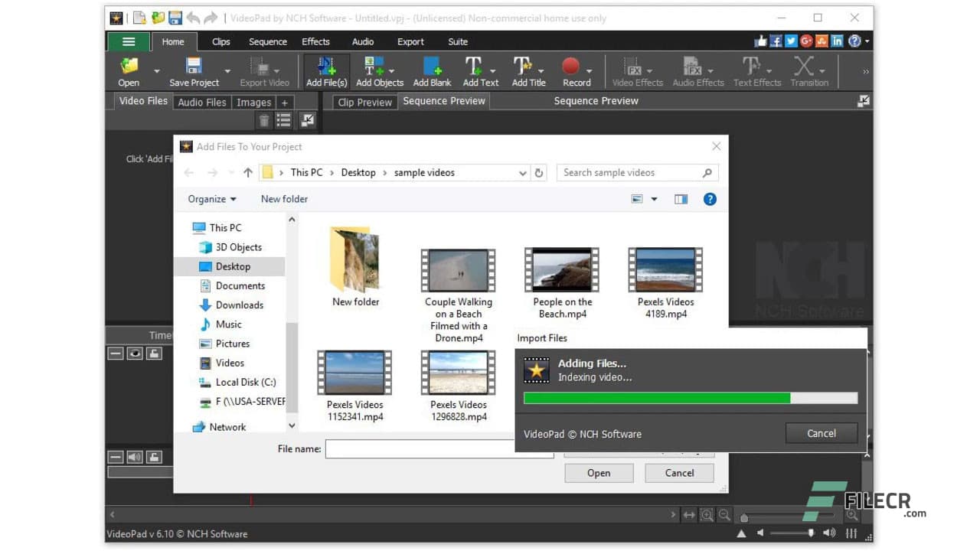Image resolution: width=980 pixels, height=551 pixels.
Task: Toggle the lock icon in the timeline panel
Action: pyautogui.click(x=154, y=354)
